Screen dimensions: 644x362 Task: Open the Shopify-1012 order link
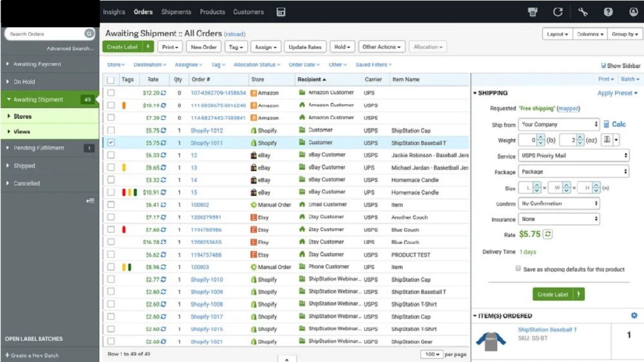point(207,130)
